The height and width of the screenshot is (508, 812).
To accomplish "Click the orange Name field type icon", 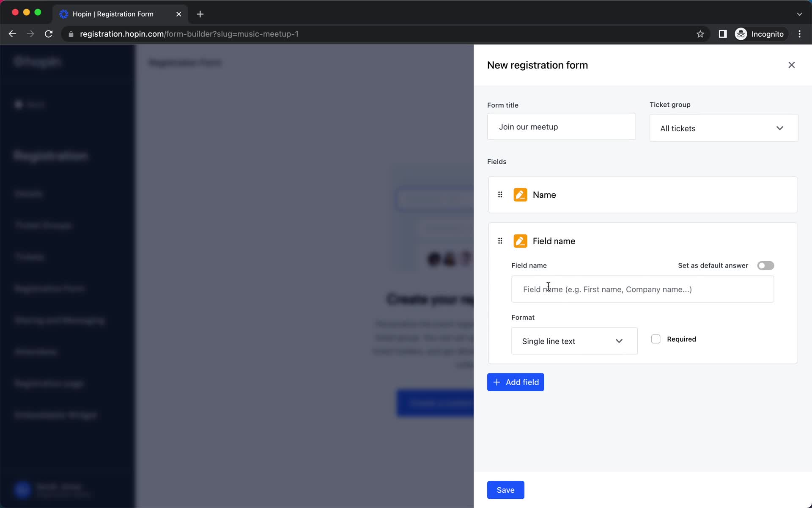I will [x=519, y=194].
